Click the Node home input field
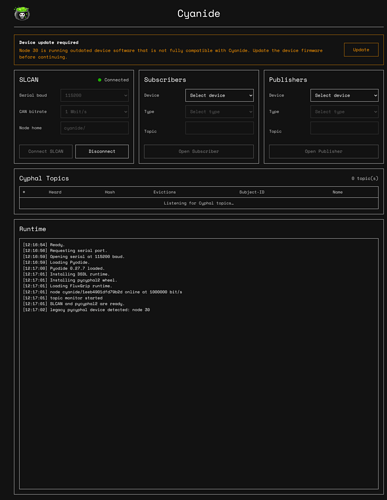 tap(95, 128)
